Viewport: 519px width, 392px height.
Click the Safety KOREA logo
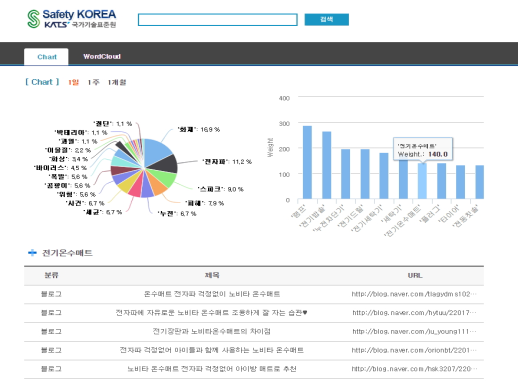click(x=72, y=19)
